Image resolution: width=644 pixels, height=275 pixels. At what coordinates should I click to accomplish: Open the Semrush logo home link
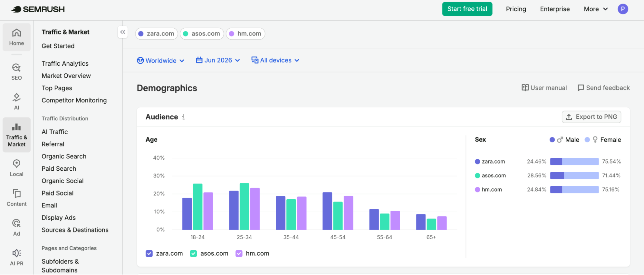click(38, 9)
